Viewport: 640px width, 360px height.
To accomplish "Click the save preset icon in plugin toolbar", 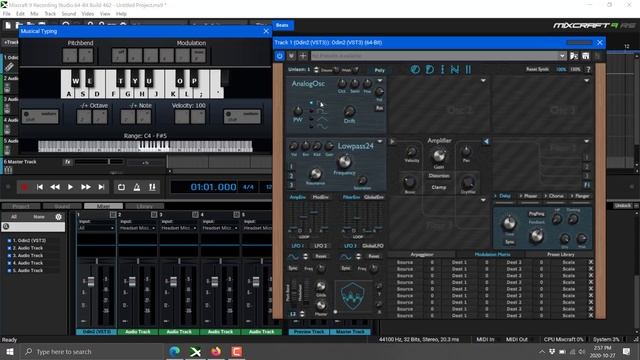I will [585, 56].
